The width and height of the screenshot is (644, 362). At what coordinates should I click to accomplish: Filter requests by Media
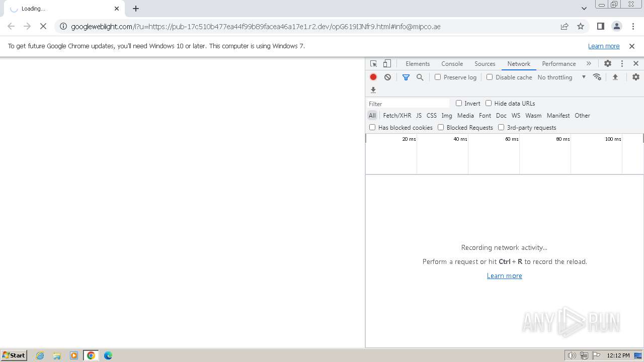pos(465,116)
